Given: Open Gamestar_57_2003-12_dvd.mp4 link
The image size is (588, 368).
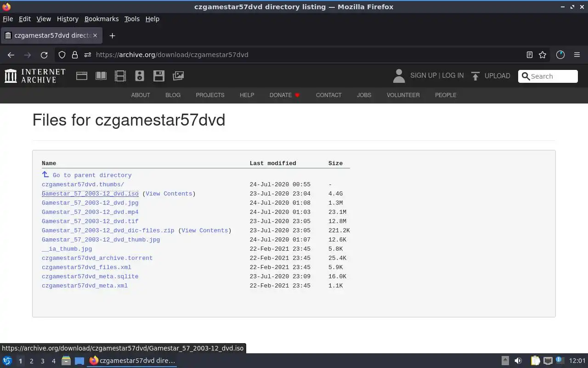Looking at the screenshot, I should (90, 212).
